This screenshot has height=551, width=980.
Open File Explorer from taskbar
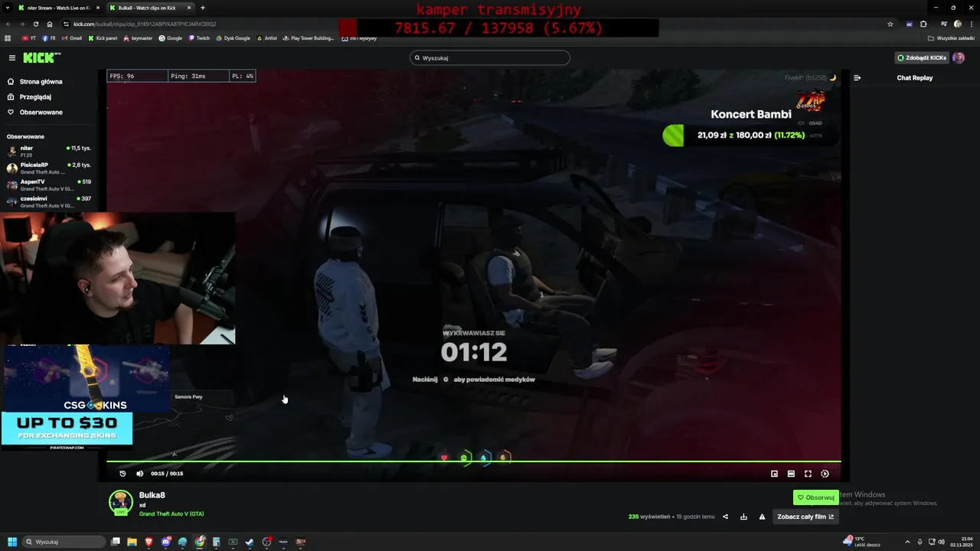[132, 542]
